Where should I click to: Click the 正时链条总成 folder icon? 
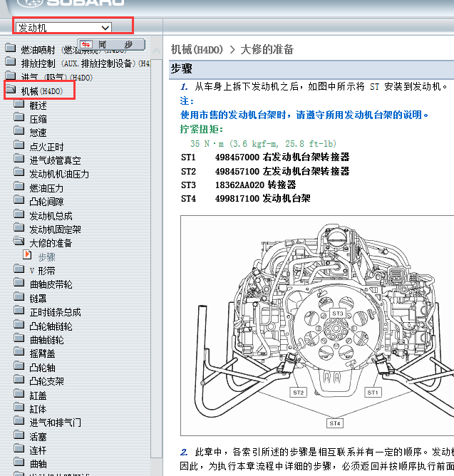tap(19, 310)
